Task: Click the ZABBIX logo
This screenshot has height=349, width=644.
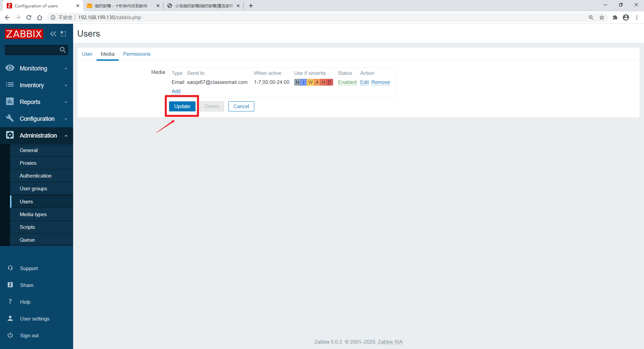Action: coord(24,34)
